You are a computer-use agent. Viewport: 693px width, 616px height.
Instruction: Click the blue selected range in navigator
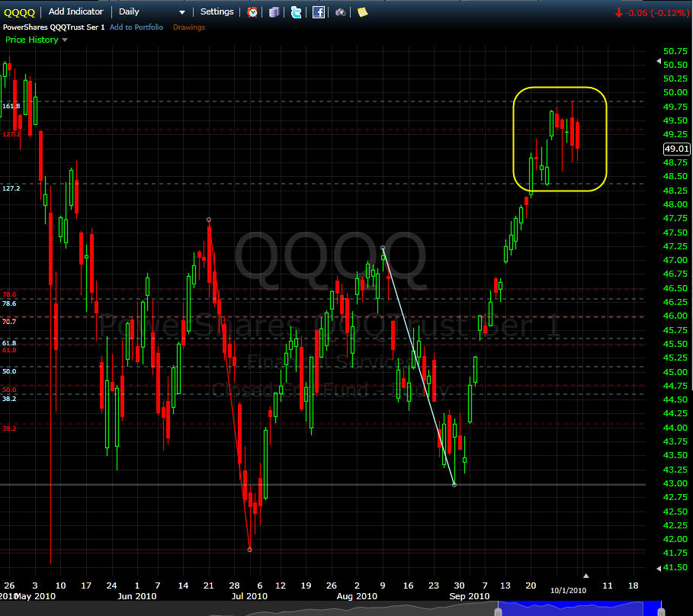pos(579,608)
